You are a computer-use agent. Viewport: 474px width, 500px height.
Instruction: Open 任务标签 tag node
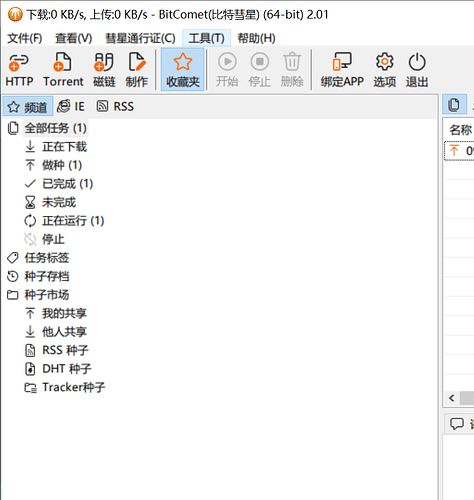[x=47, y=258]
